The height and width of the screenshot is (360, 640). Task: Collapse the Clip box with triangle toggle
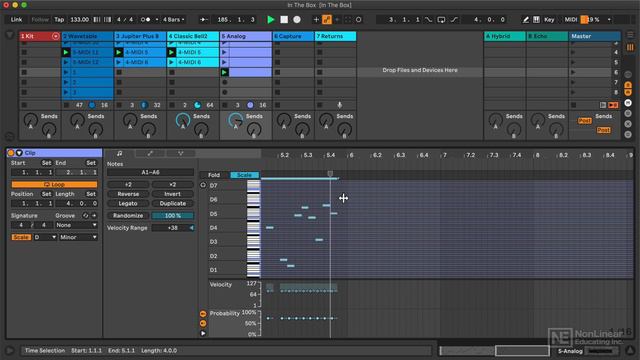point(19,153)
